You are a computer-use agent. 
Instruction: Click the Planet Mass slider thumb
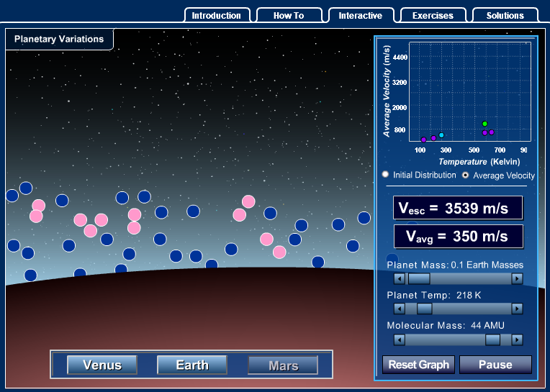click(419, 279)
